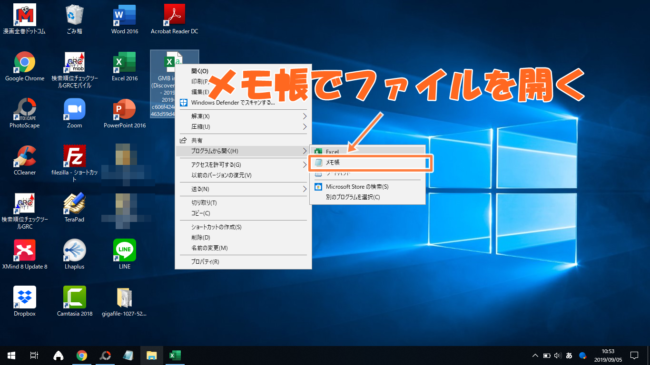Image resolution: width=650 pixels, height=365 pixels.
Task: Launch the Lhaplus desktop shortcut
Action: 74,254
